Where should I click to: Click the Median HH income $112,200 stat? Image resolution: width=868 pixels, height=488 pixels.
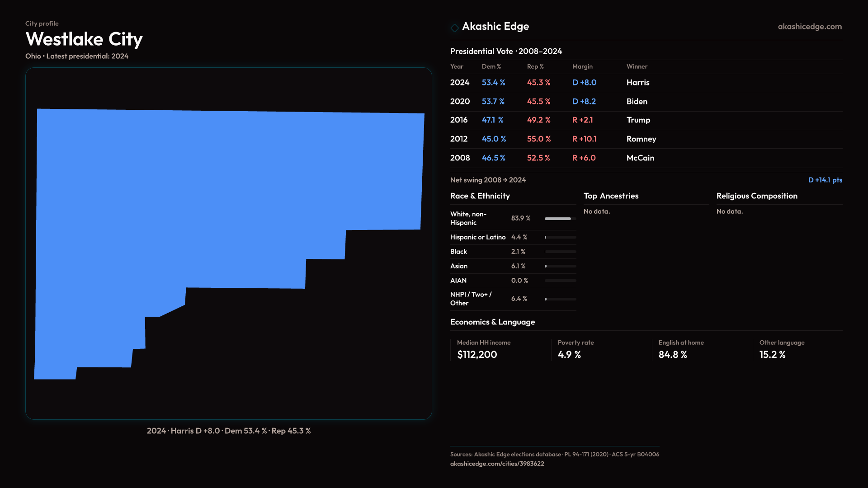477,354
